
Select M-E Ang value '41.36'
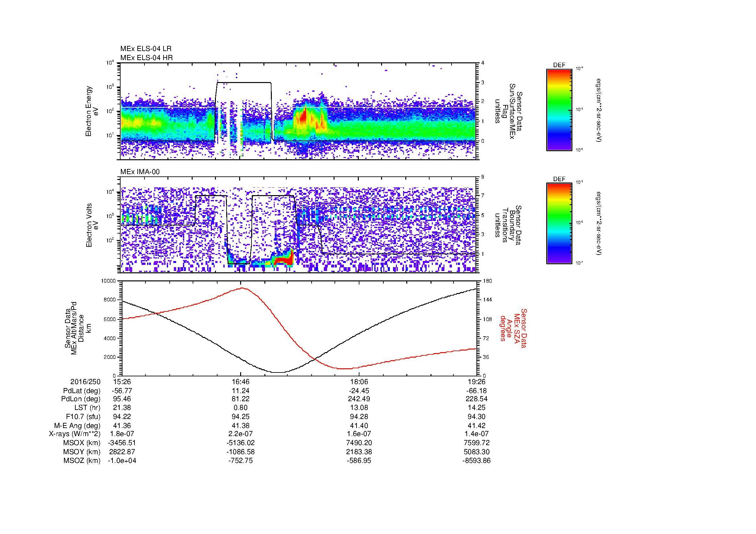(x=122, y=426)
